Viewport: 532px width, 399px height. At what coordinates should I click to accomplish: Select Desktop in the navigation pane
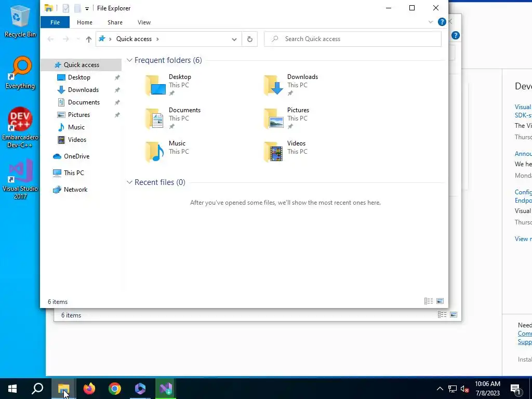coord(81,77)
